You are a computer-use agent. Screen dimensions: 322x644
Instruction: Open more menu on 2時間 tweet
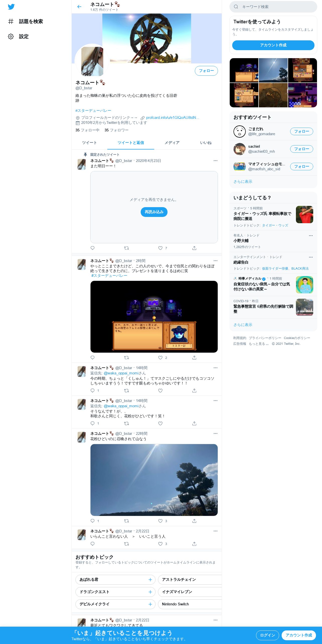coord(215,261)
